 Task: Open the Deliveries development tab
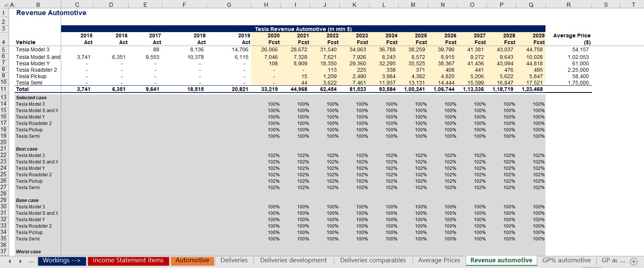point(293,260)
